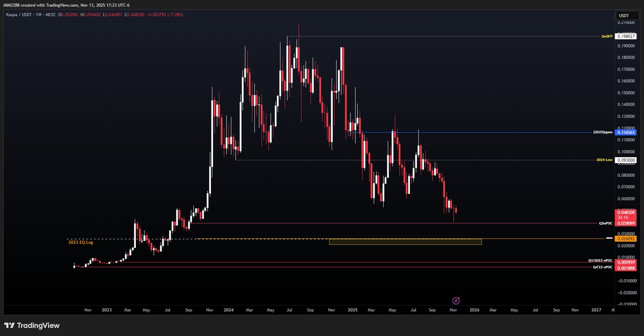The width and height of the screenshot is (644, 336).
Task: Select the blue 0.116565 price label
Action: [625, 132]
